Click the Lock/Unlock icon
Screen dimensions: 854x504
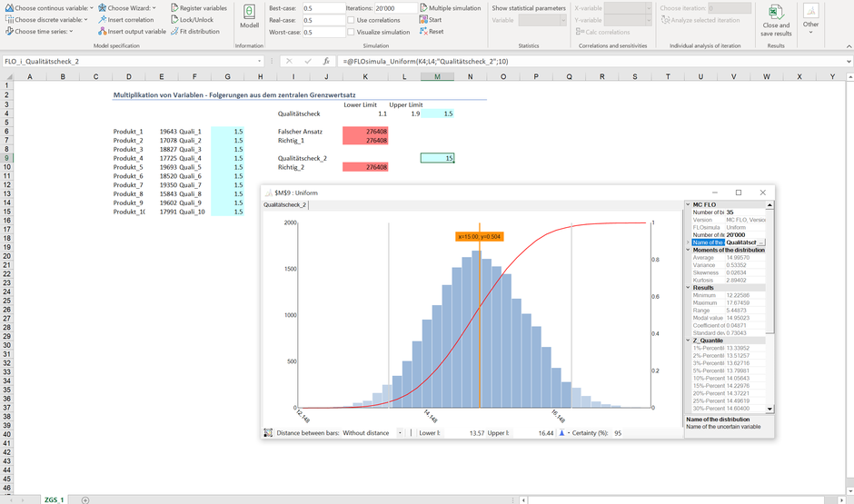[x=174, y=20]
